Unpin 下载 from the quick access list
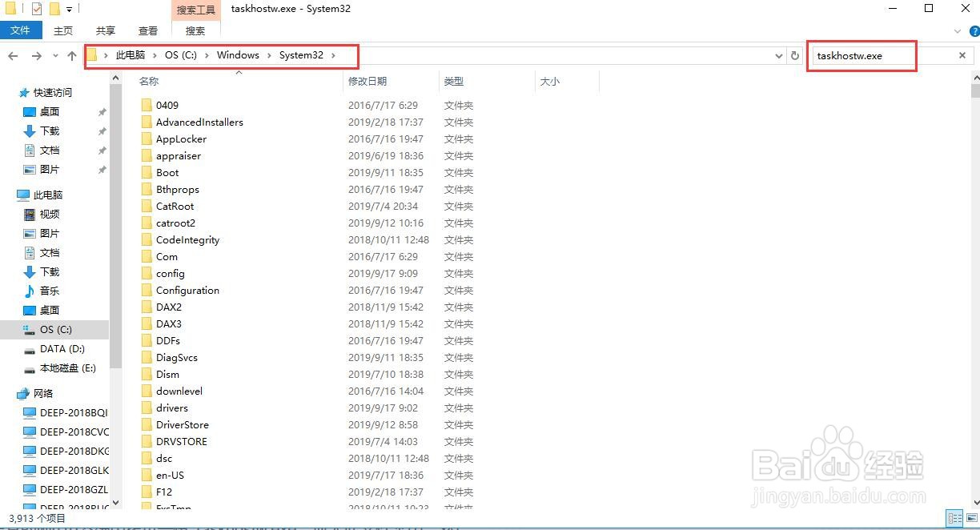 [x=102, y=130]
